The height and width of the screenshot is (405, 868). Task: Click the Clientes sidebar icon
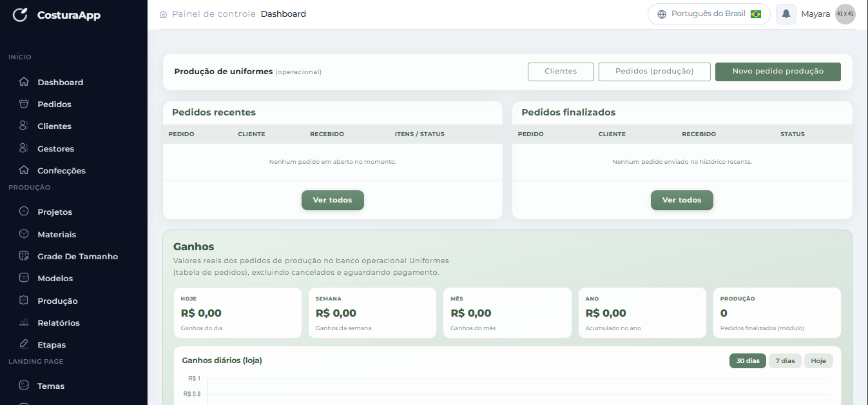pos(24,126)
